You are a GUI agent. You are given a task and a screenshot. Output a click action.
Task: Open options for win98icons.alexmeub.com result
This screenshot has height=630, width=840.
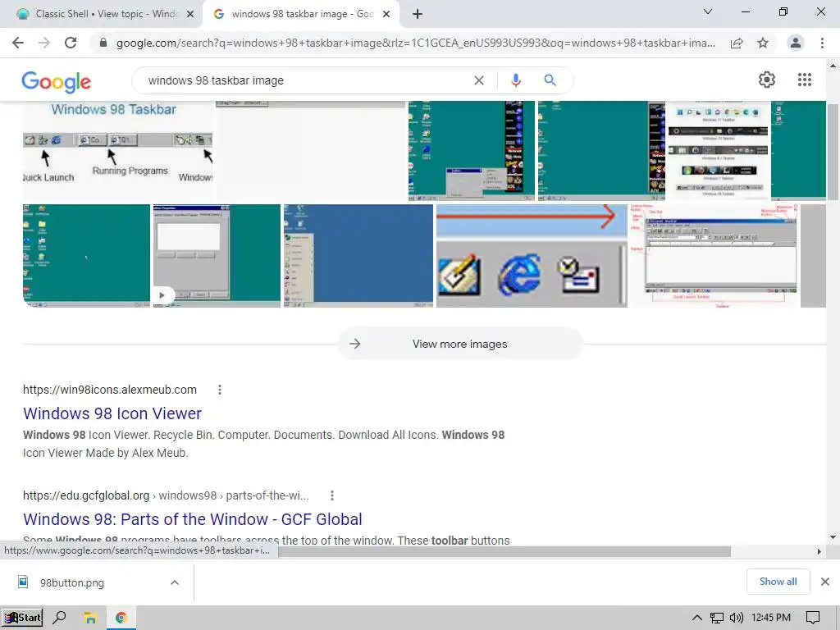(x=220, y=390)
